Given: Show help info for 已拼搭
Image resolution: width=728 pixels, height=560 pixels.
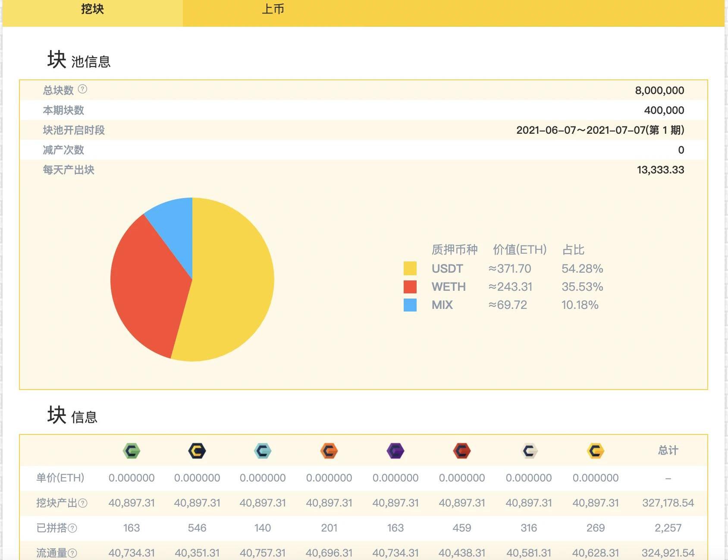Looking at the screenshot, I should [x=72, y=528].
